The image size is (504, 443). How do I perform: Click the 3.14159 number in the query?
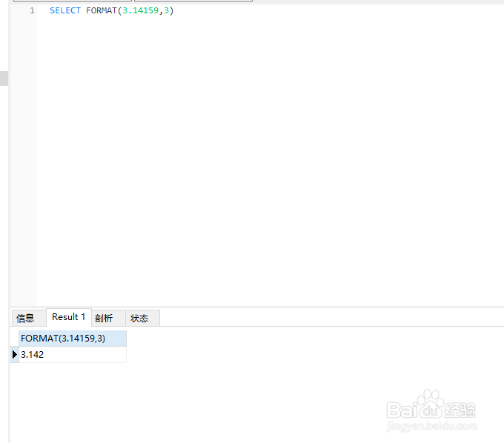point(141,10)
